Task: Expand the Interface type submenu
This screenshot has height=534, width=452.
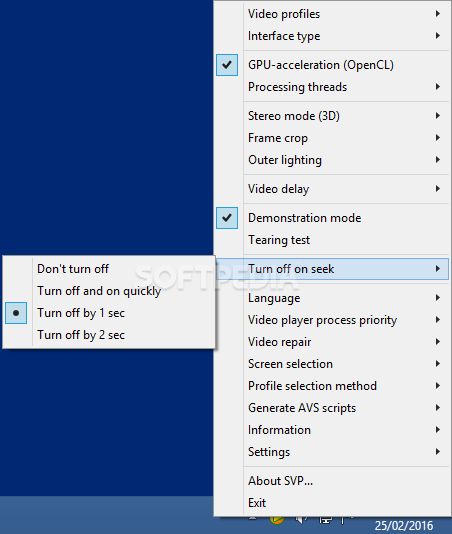Action: pos(332,36)
